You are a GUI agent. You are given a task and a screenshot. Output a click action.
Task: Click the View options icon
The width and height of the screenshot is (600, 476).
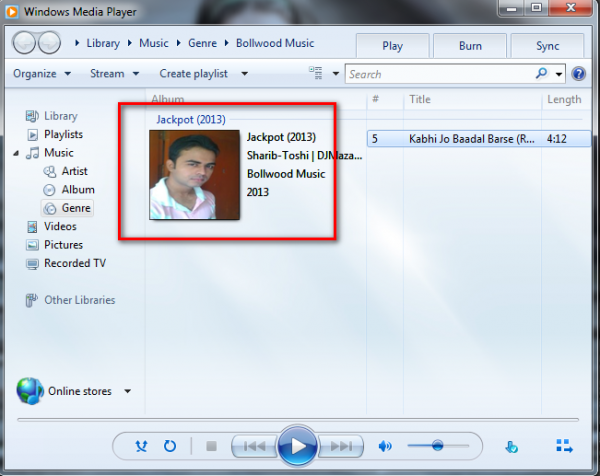tap(316, 73)
